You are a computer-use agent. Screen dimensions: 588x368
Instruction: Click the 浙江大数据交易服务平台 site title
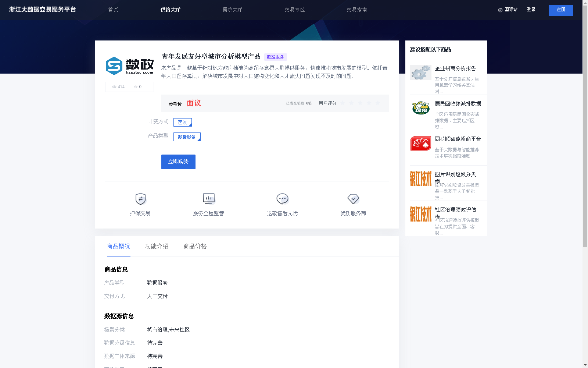[x=43, y=9]
